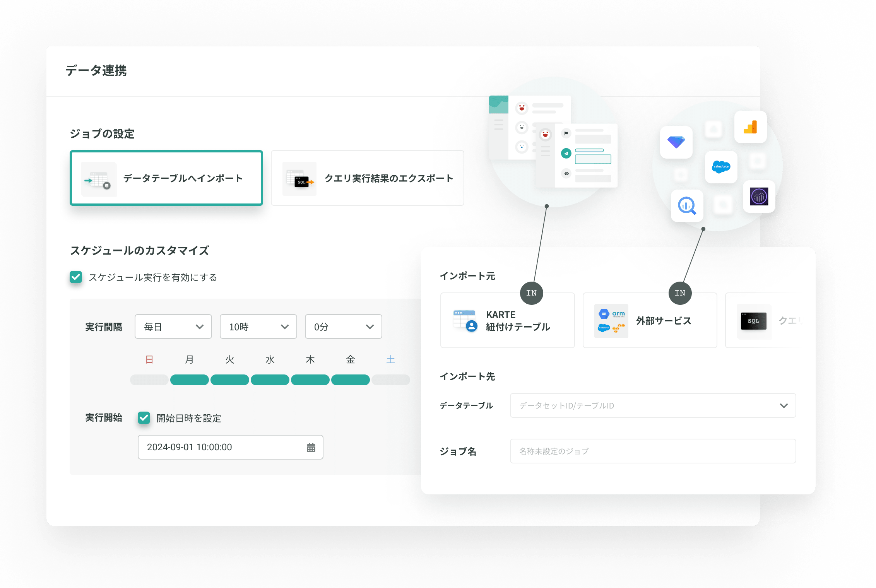Click the SQL query source icon
Screen dimensions: 876x588
pos(753,321)
